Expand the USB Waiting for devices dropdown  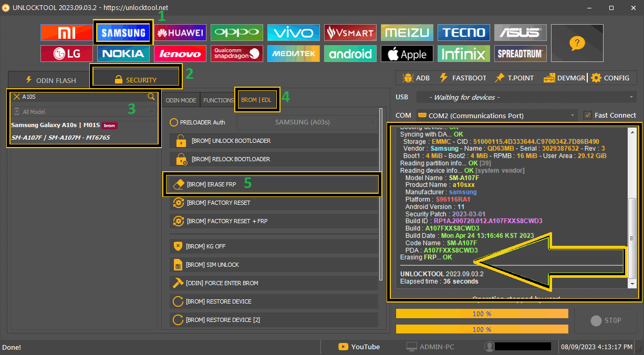[526, 97]
